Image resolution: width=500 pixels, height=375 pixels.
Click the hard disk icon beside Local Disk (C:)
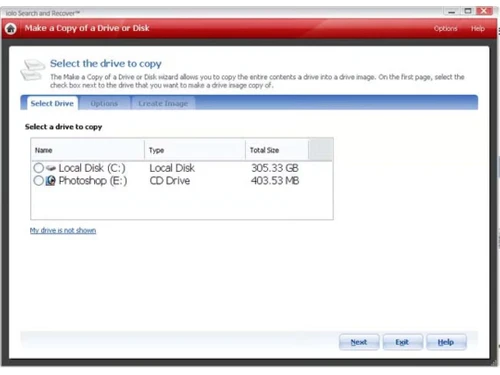coord(51,168)
